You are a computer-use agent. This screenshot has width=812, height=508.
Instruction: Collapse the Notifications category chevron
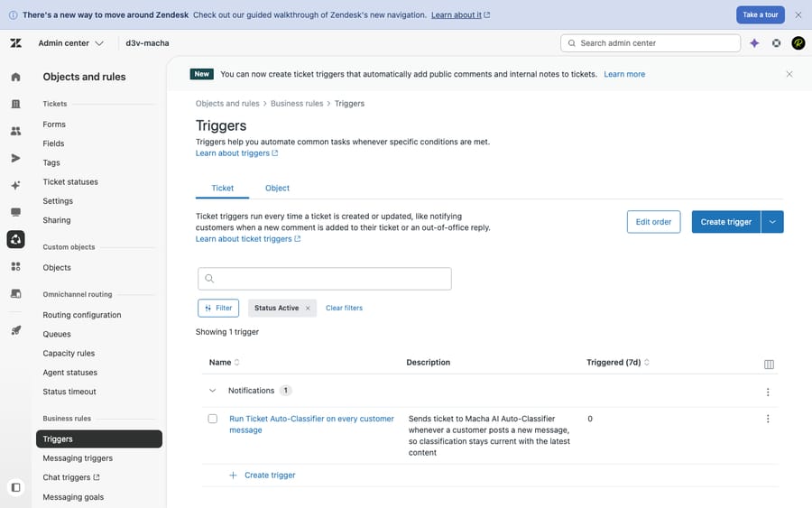(x=212, y=391)
